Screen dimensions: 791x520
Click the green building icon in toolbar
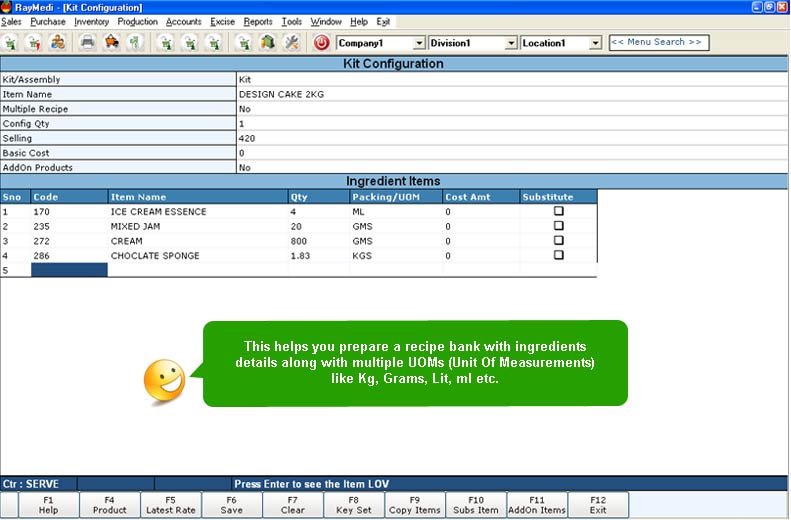268,42
